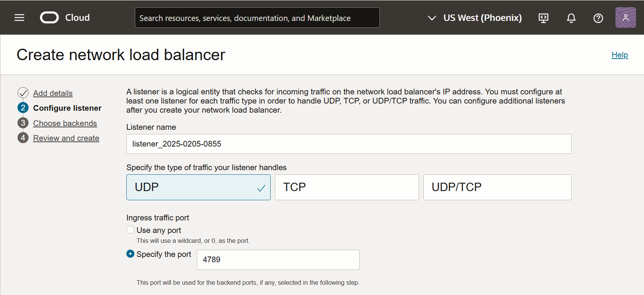Click the Help link

[619, 55]
